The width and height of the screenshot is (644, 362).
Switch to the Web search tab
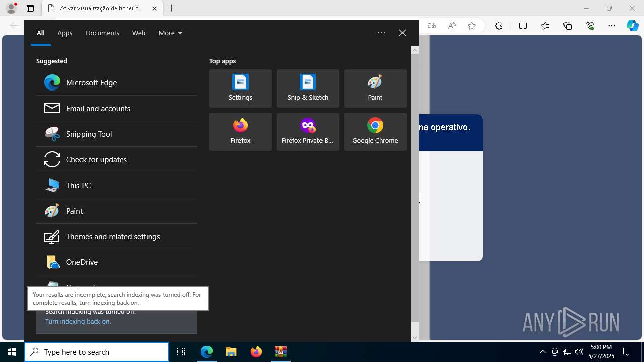click(139, 33)
